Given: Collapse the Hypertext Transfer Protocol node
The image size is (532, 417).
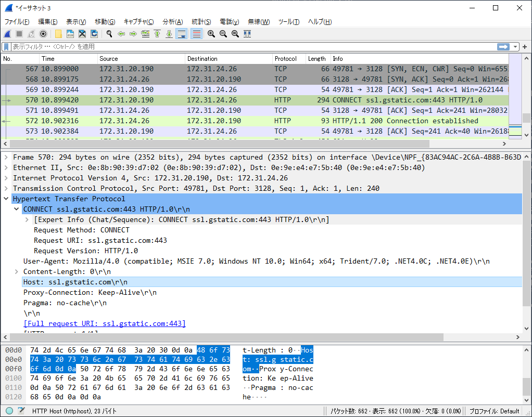Looking at the screenshot, I should coord(6,199).
